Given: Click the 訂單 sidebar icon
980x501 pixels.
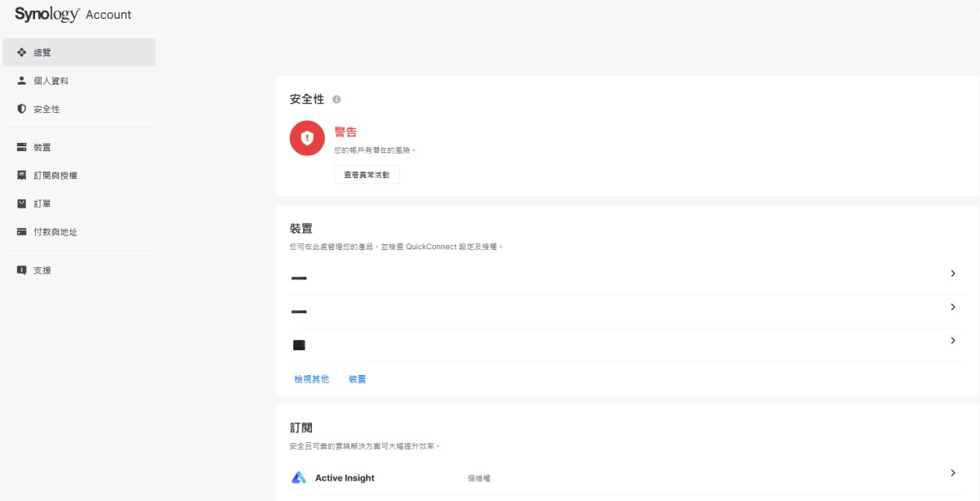Looking at the screenshot, I should (22, 204).
